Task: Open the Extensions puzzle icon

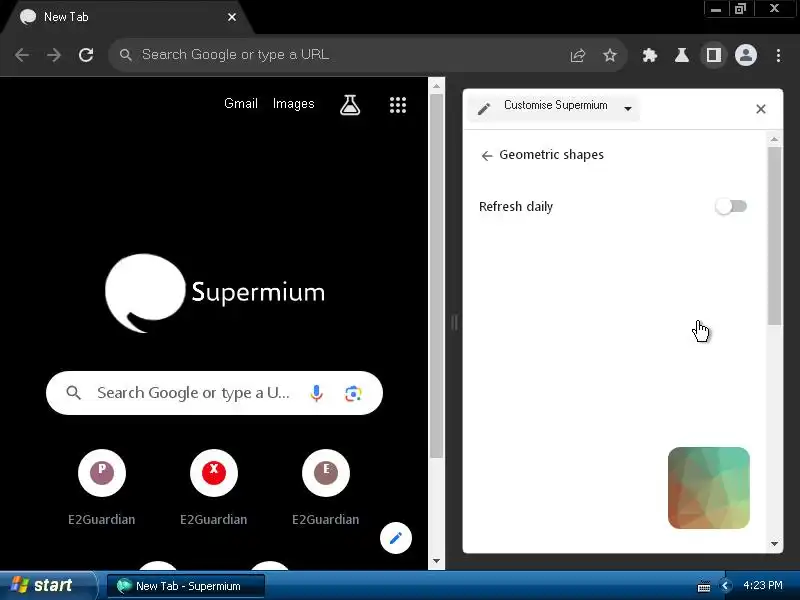Action: click(x=649, y=55)
